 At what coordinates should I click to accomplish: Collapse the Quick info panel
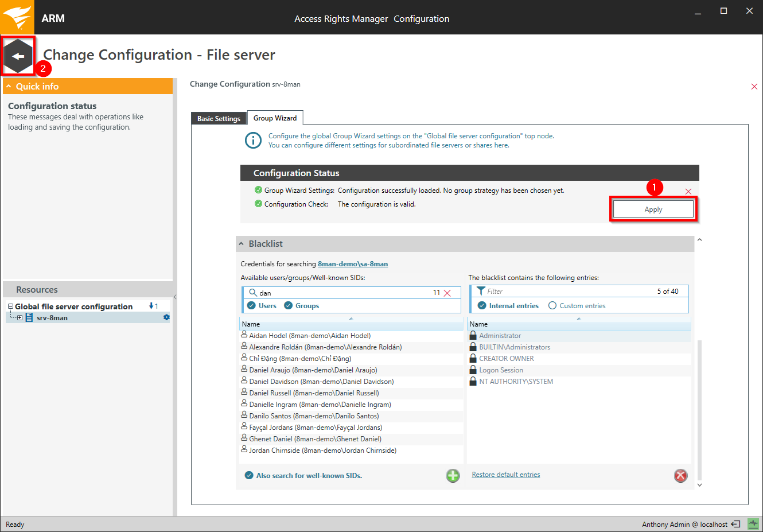[9, 87]
